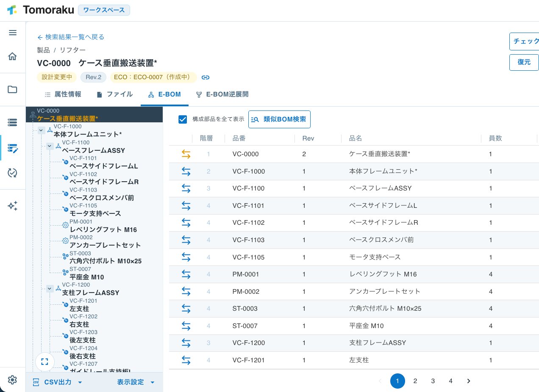Open the 表示設定 dropdown

tap(136, 382)
